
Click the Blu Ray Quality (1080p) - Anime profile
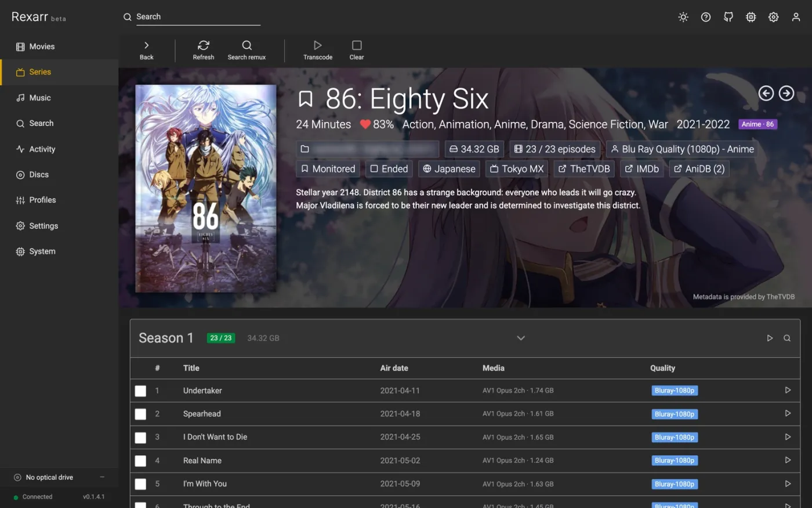point(682,149)
